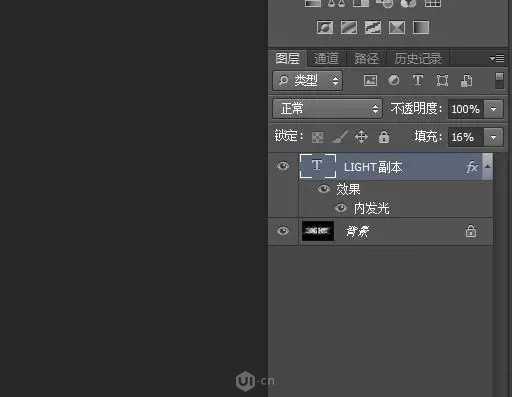Filter layers by shape layers icon
The height and width of the screenshot is (397, 512).
[x=442, y=80]
